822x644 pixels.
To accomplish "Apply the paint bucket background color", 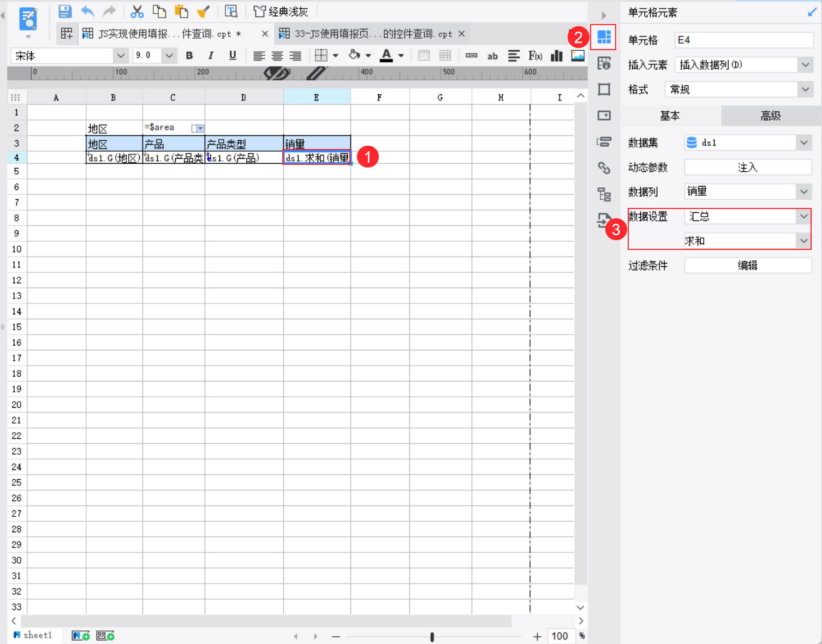I will click(x=354, y=55).
